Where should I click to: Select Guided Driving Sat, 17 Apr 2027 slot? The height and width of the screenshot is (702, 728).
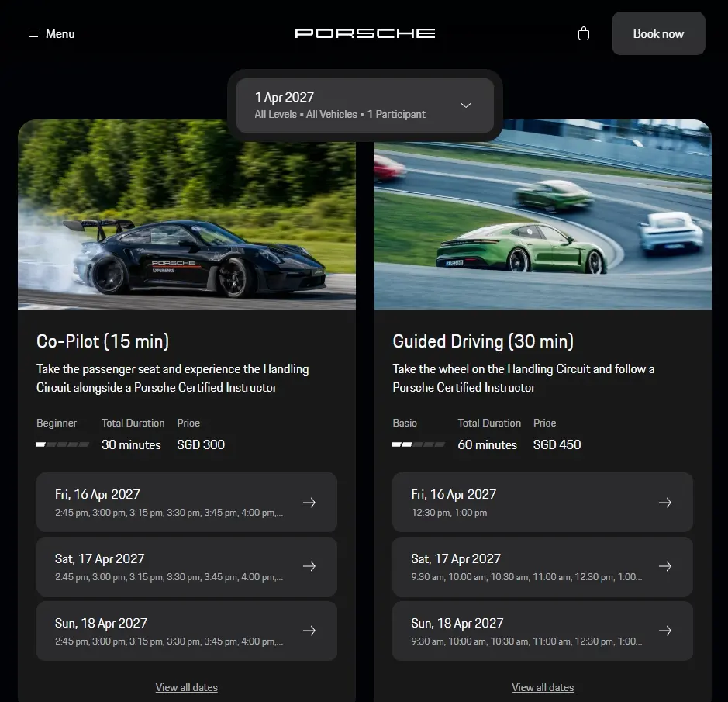point(542,566)
